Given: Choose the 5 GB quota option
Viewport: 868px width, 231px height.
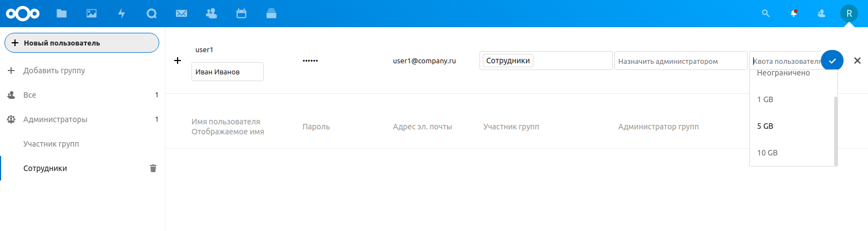Looking at the screenshot, I should (x=791, y=126).
